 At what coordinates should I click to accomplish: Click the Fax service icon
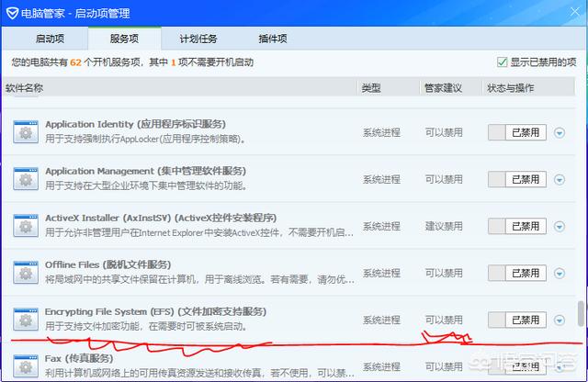coord(24,365)
